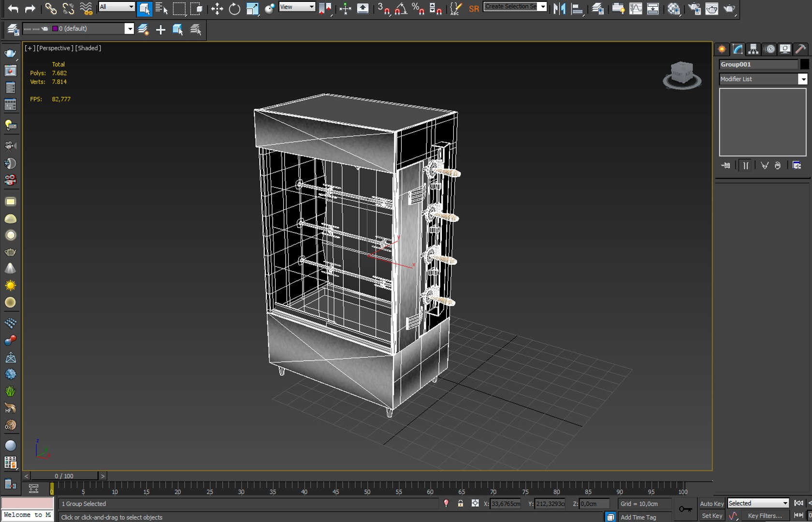Screen dimensions: 812x522
Task: Click the Mirror tool icon
Action: tap(560, 8)
